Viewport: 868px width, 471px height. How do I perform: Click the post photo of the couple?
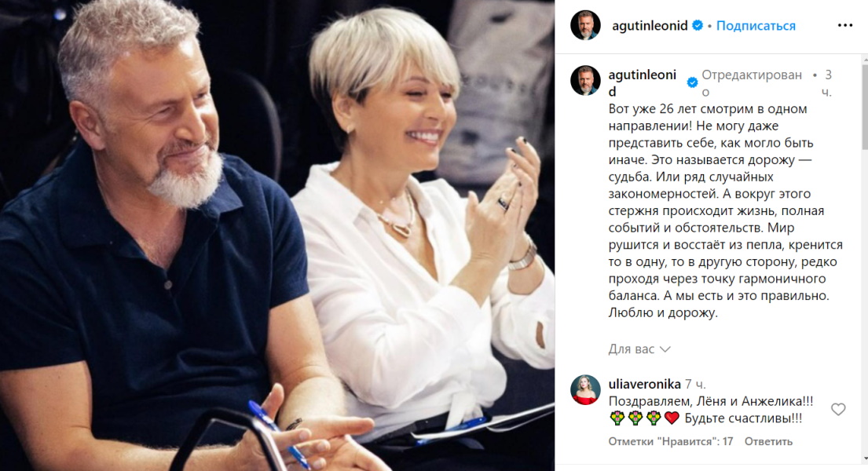tap(277, 235)
